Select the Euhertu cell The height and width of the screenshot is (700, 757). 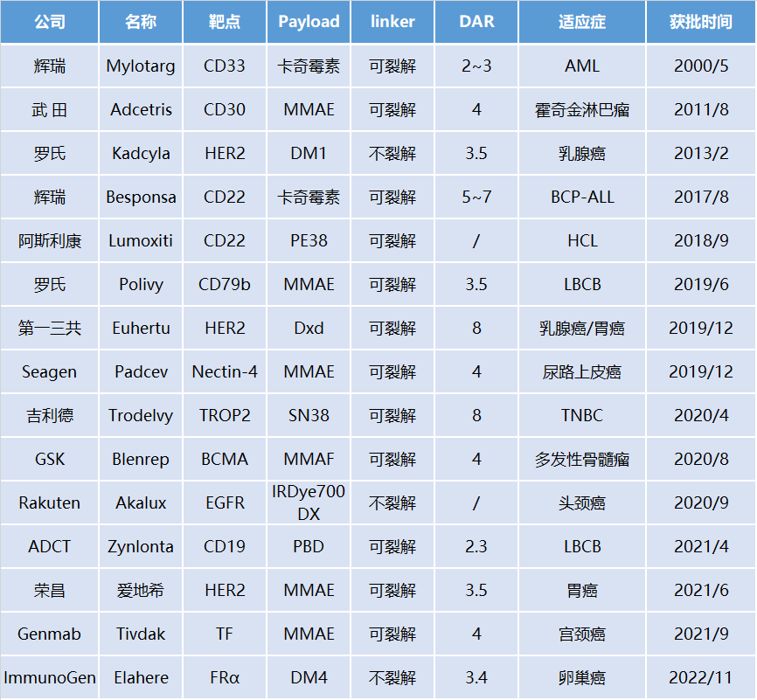click(141, 329)
